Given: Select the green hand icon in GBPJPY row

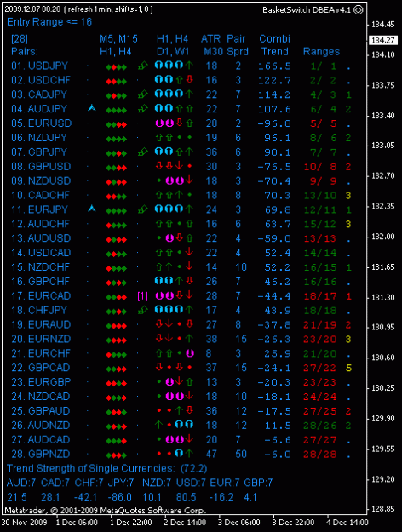Looking at the screenshot, I should click(x=143, y=152).
